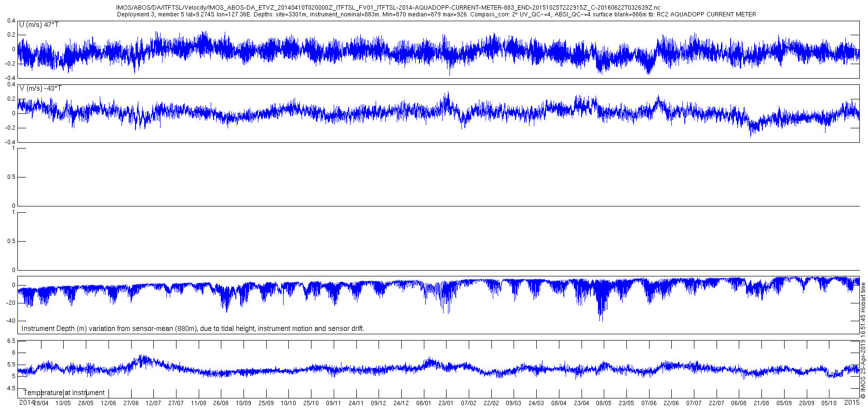The image size is (868, 410).
Task: Click the 'Deployment 3, member 5' subtitle line
Action: point(436,14)
